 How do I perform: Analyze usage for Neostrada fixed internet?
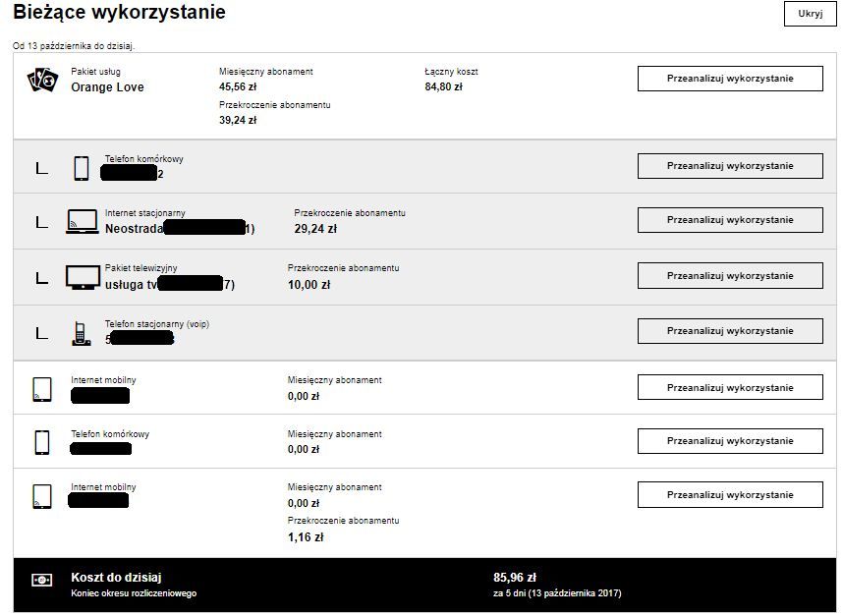(730, 220)
